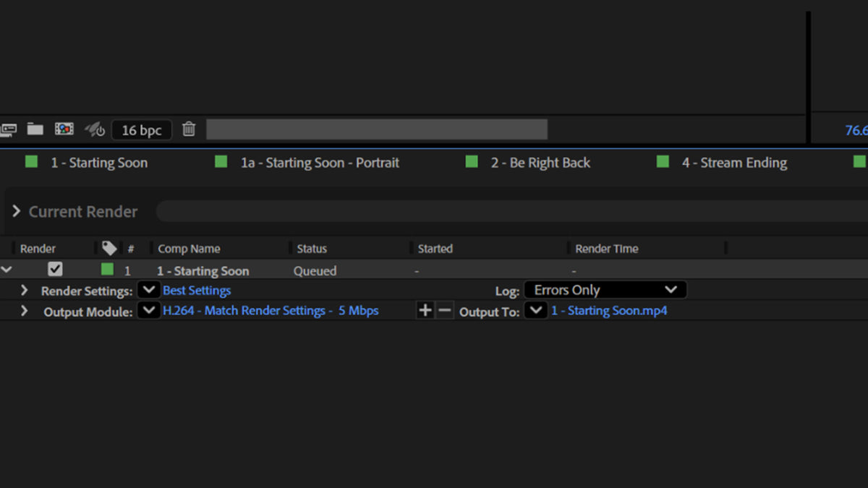This screenshot has width=868, height=488.
Task: Click the trash delete icon
Action: [x=189, y=129]
